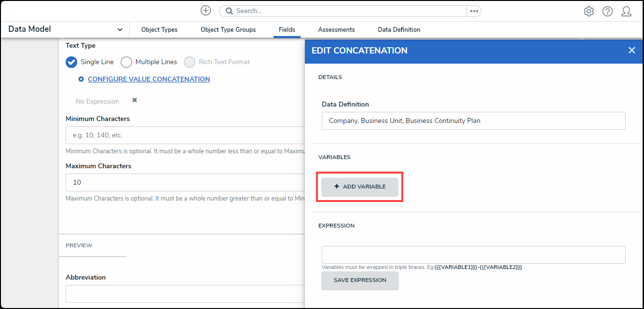Switch to the Assessments tab
The image size is (644, 309).
click(336, 30)
